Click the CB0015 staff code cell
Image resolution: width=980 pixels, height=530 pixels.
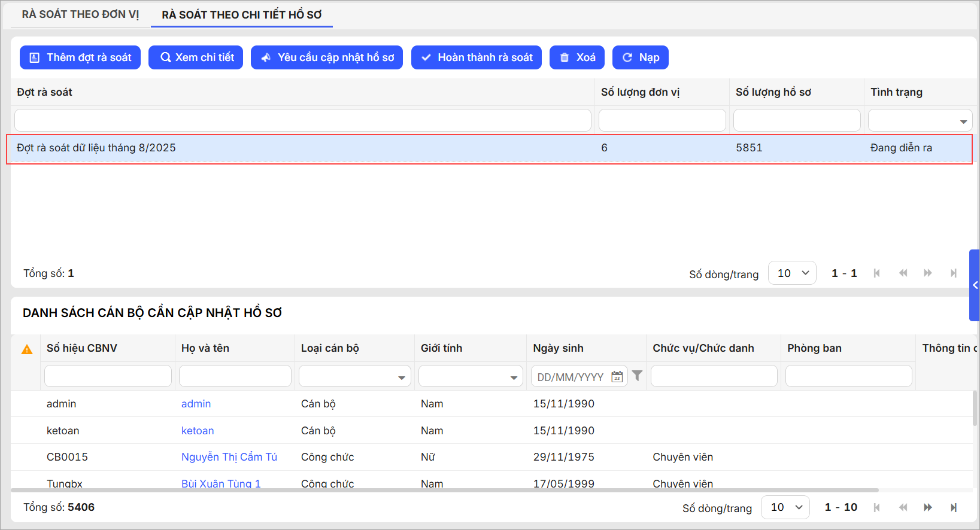67,457
